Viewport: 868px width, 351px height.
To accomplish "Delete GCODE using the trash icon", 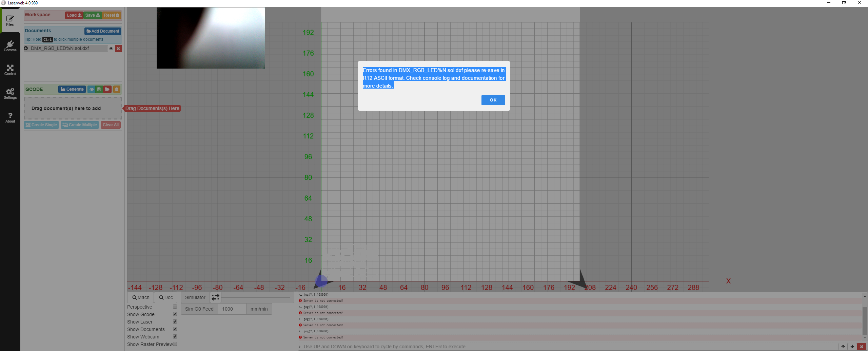I will click(116, 89).
